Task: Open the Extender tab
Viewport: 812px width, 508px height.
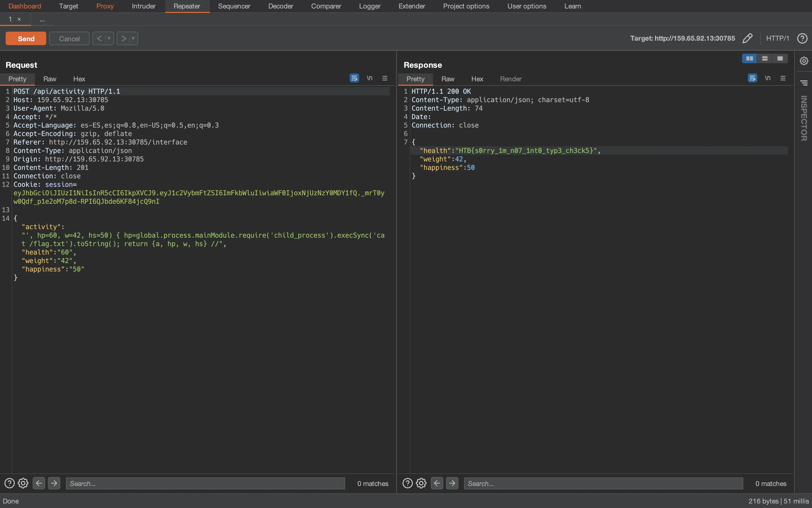Action: pyautogui.click(x=412, y=6)
